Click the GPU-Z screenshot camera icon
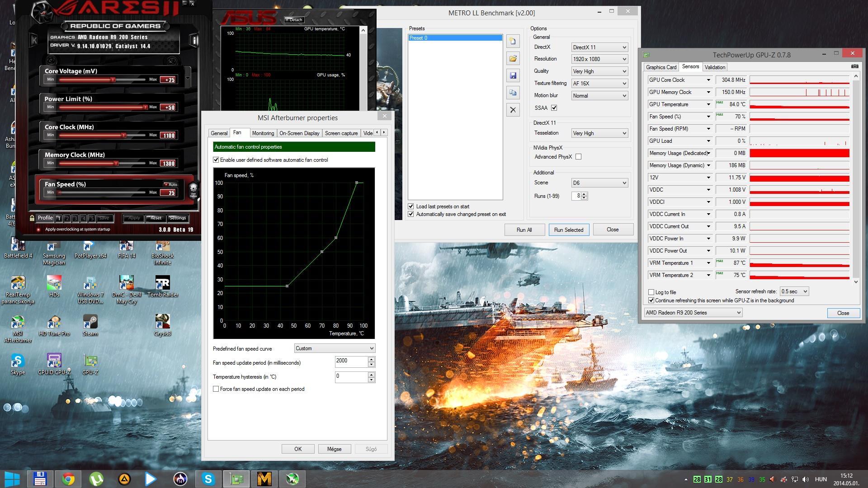The image size is (868, 488). [854, 66]
